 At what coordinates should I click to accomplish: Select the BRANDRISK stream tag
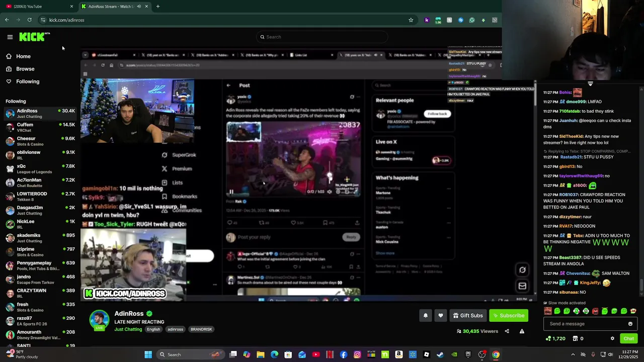[201, 329]
